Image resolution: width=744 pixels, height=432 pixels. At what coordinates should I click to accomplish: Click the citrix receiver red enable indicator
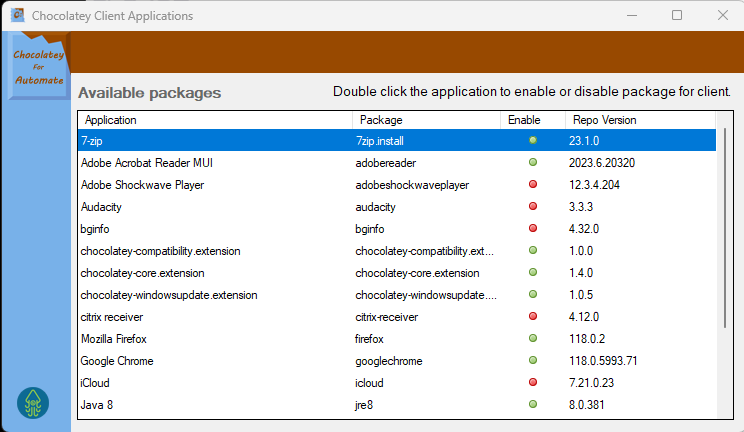coord(533,317)
